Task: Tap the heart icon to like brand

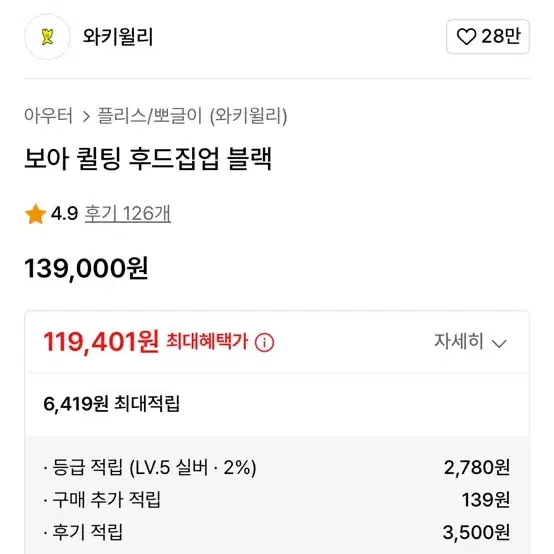Action: [466, 37]
